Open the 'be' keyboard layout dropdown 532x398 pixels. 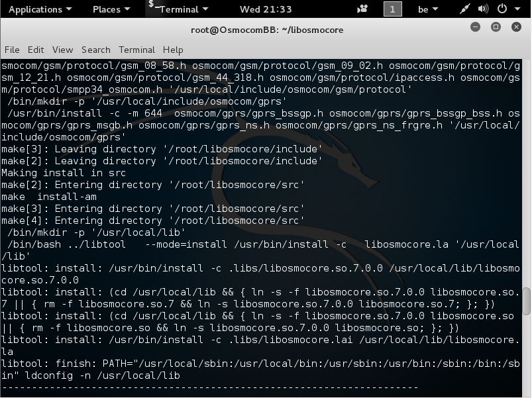pyautogui.click(x=427, y=9)
